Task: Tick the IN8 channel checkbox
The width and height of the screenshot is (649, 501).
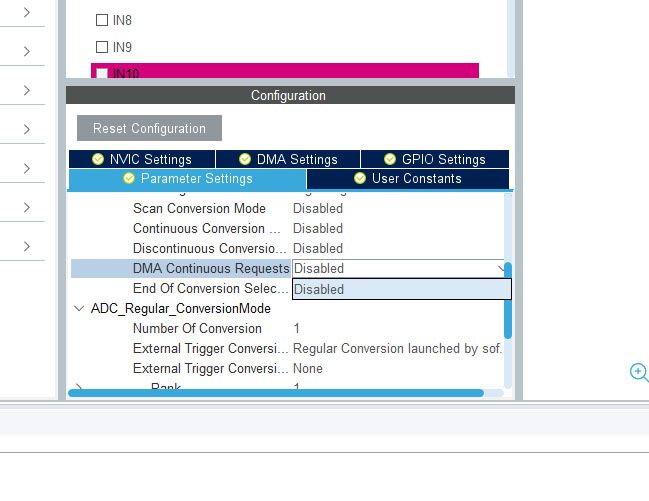Action: point(102,20)
